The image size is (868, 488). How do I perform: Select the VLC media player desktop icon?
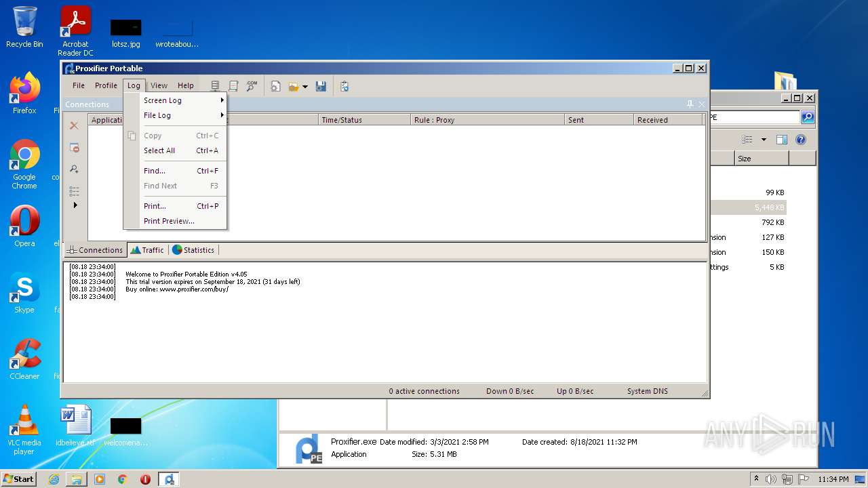click(x=24, y=430)
